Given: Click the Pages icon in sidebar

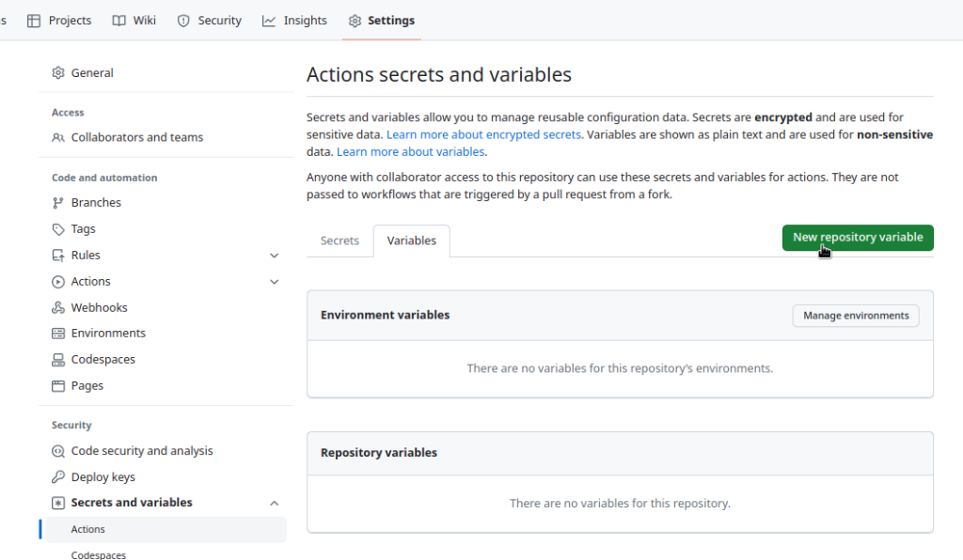Looking at the screenshot, I should (x=58, y=385).
